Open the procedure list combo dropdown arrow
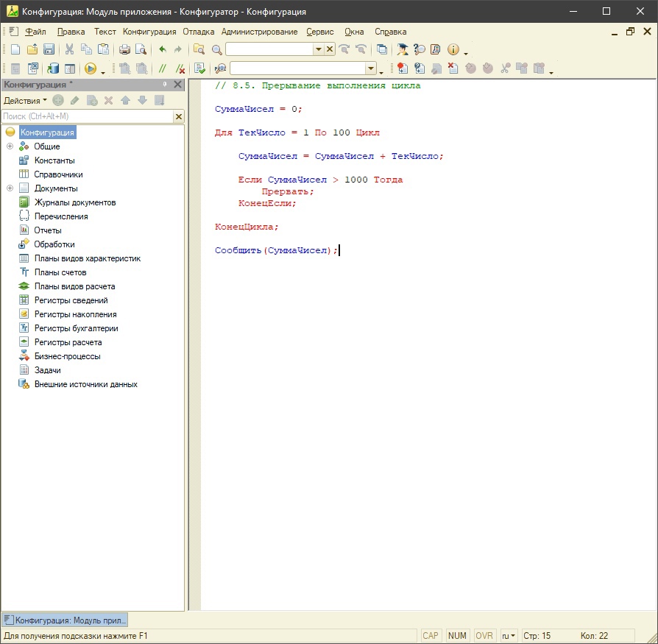 tap(370, 68)
